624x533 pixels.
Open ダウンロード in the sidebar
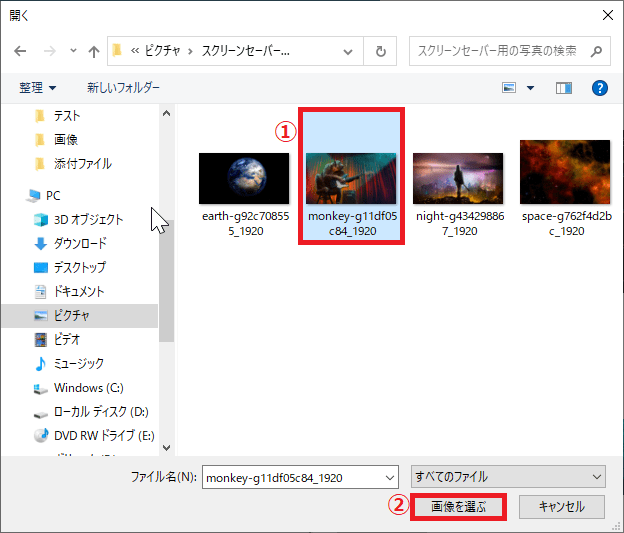pos(80,244)
